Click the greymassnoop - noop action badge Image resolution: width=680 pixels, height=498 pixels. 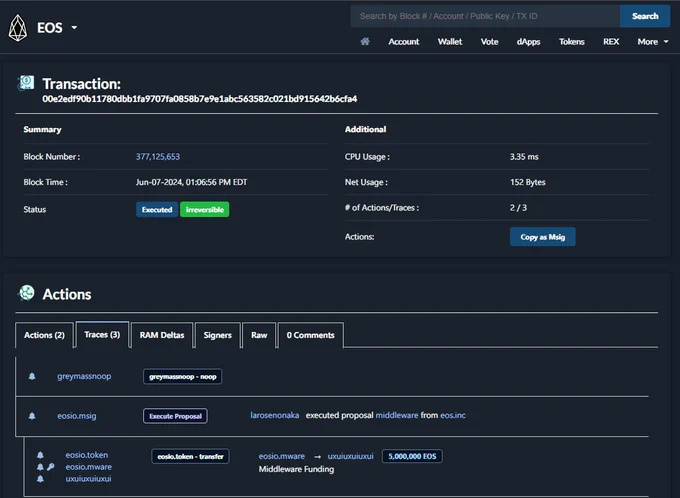point(183,377)
